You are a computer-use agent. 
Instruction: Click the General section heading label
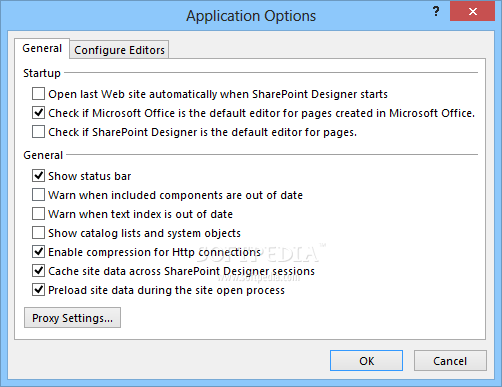tap(43, 155)
